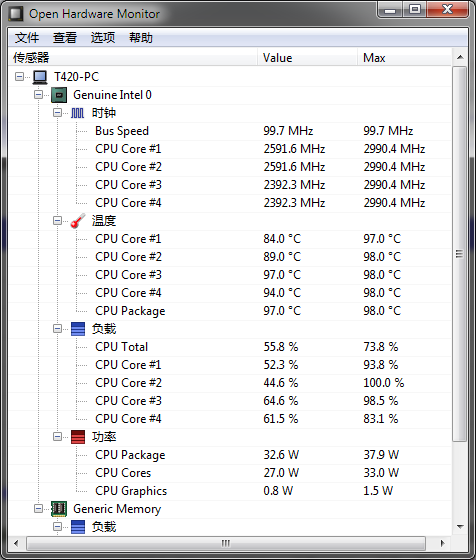The image size is (476, 560).
Task: Click the blue load icon beside first 负载
Action: [78, 329]
